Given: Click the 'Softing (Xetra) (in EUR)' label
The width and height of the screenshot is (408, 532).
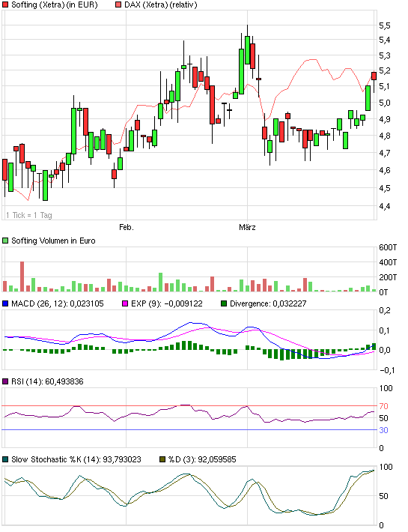Looking at the screenshot, I should [x=54, y=4].
